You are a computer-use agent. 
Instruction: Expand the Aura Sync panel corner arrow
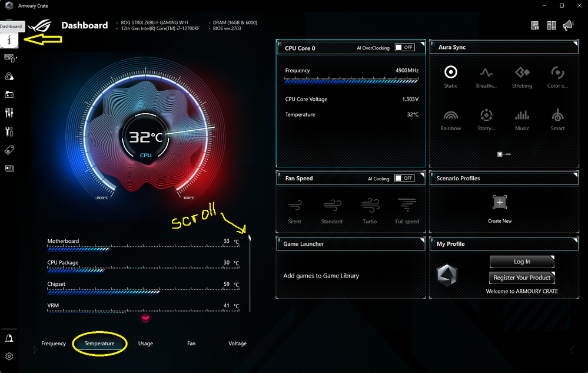576,44
